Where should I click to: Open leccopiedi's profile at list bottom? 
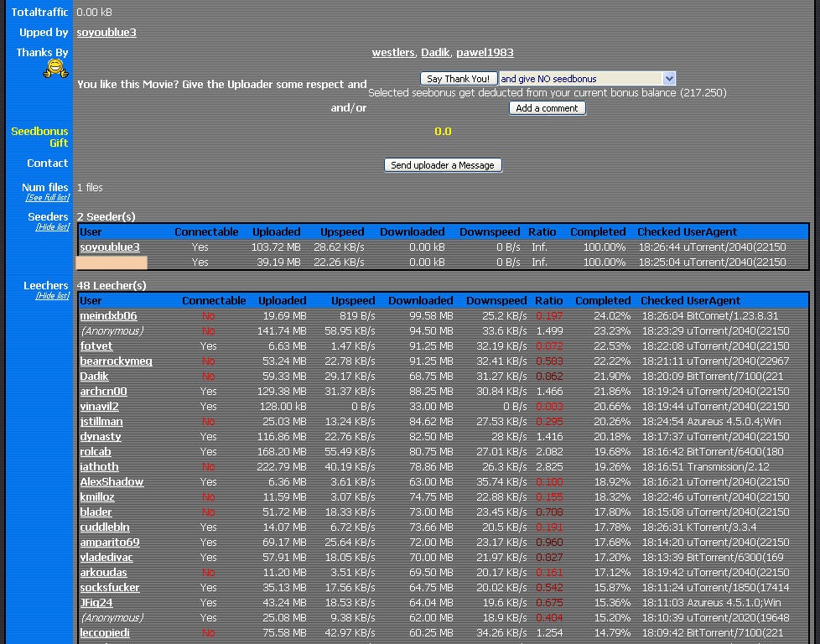(x=103, y=632)
